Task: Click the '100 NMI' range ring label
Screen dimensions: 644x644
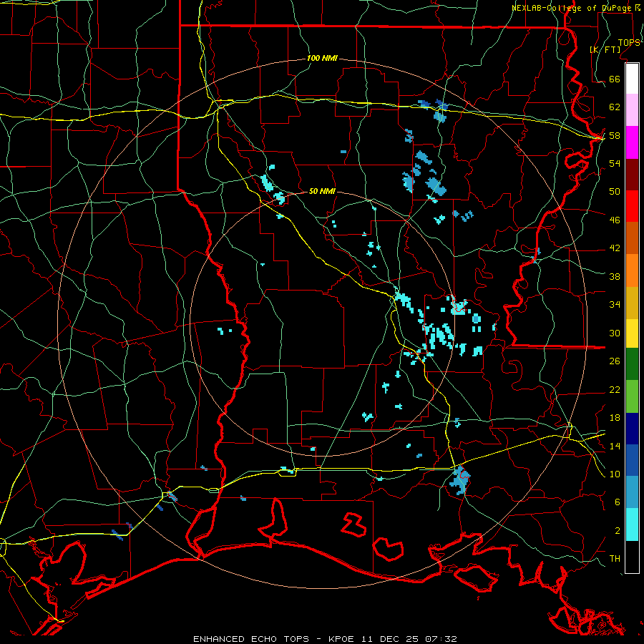Action: tap(322, 59)
